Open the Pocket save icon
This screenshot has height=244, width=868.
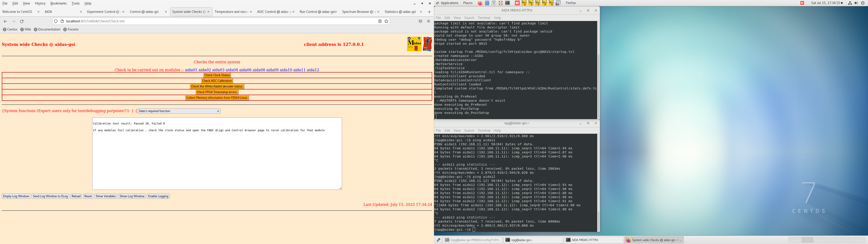pyautogui.click(x=420, y=21)
